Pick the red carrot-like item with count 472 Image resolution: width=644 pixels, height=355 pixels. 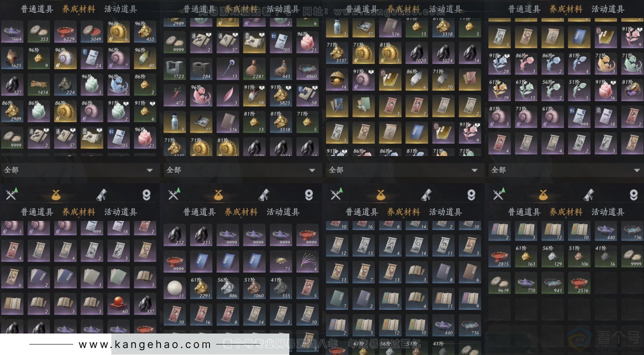click(174, 96)
